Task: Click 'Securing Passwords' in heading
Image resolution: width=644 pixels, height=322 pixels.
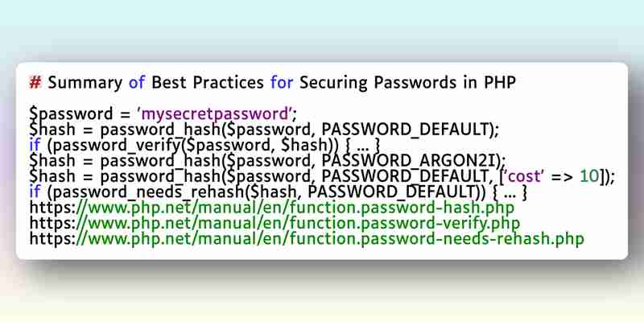Action: click(378, 83)
